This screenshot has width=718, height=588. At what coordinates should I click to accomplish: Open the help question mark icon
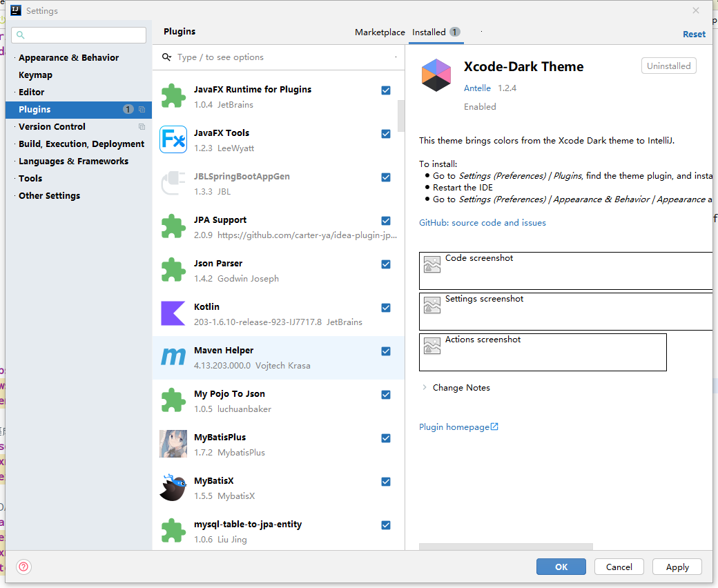point(23,567)
